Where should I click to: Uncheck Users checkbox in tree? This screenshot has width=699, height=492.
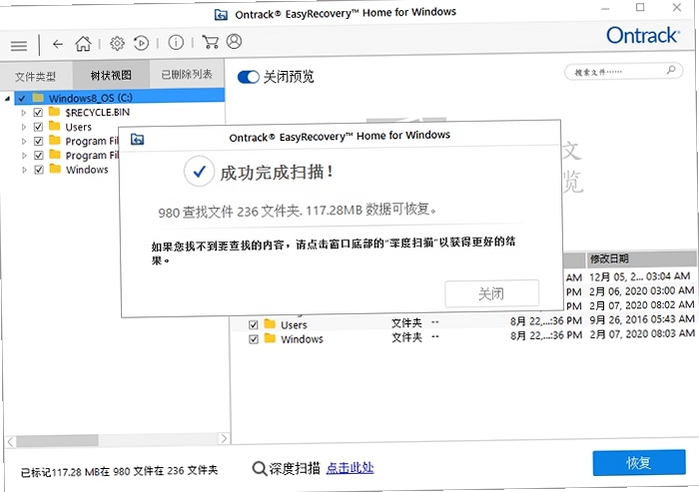(38, 127)
